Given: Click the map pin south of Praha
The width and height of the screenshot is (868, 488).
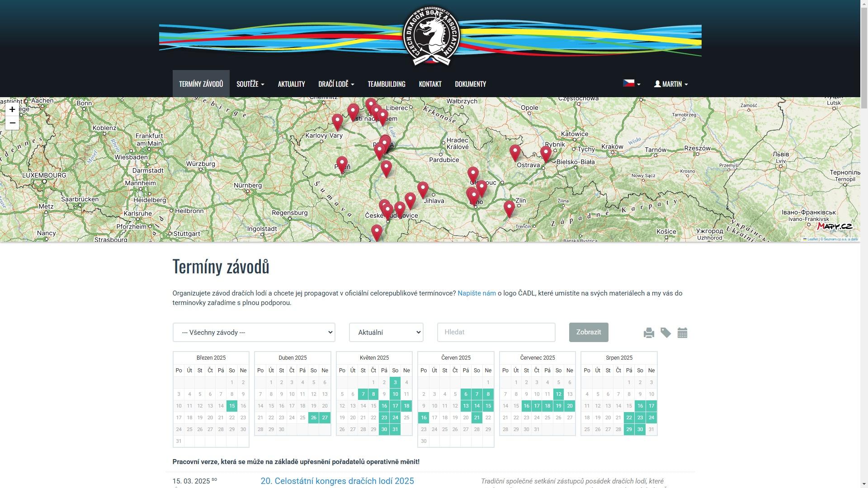Looking at the screenshot, I should click(386, 169).
